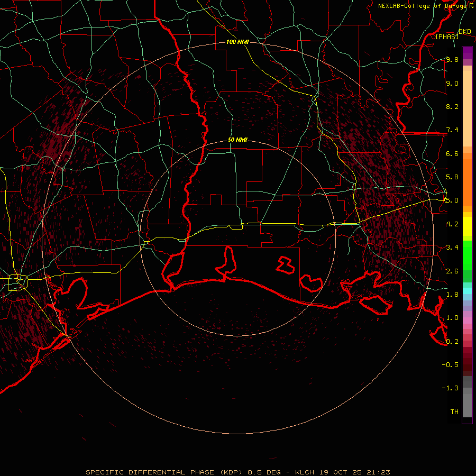Click the 5.0 scale value

pos(452,200)
